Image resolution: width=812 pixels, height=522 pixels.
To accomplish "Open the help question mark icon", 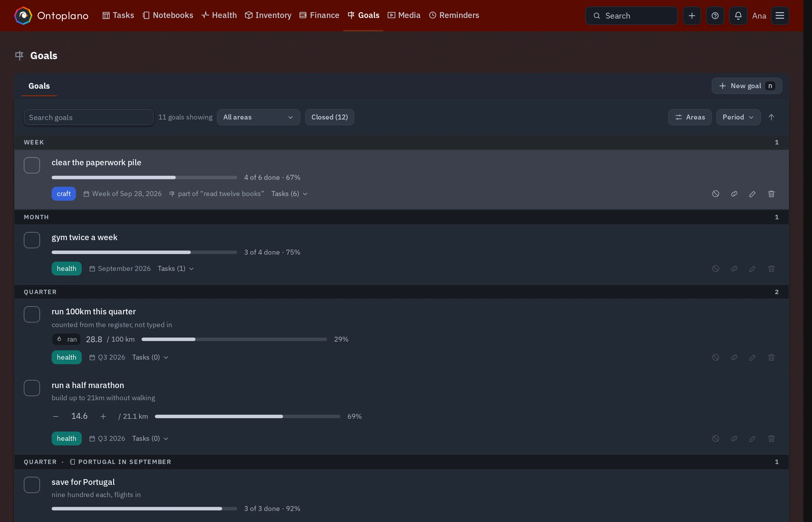I will (715, 16).
